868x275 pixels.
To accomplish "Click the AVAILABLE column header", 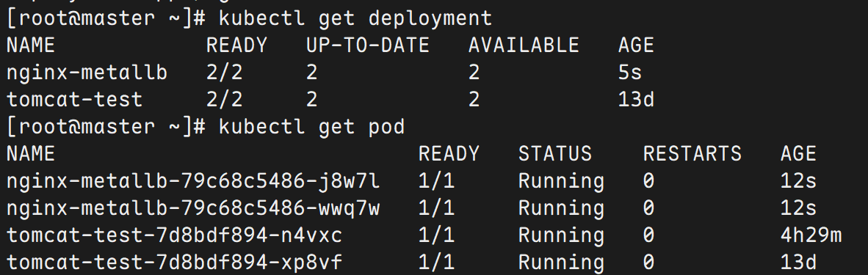I will coord(524,45).
